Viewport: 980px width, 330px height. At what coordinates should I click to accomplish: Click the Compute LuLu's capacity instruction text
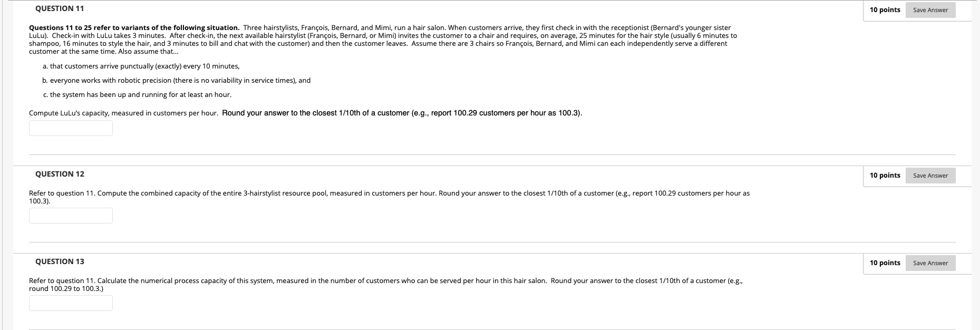[x=306, y=112]
